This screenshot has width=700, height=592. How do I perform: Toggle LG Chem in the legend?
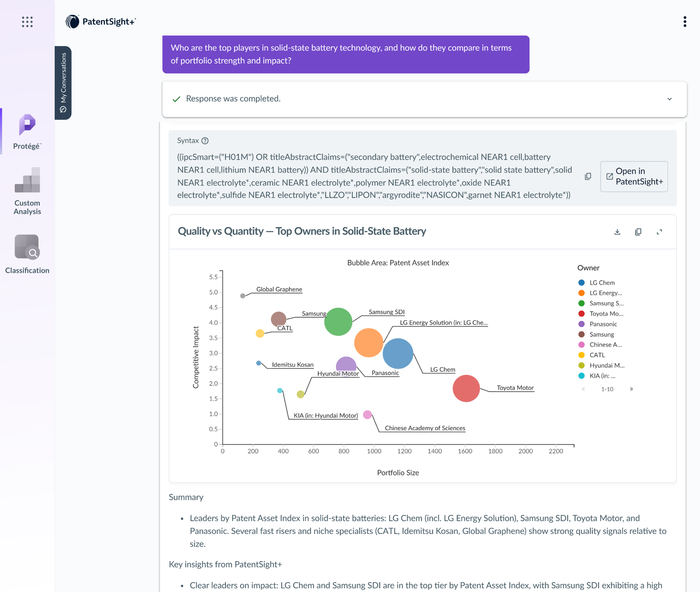click(x=597, y=283)
